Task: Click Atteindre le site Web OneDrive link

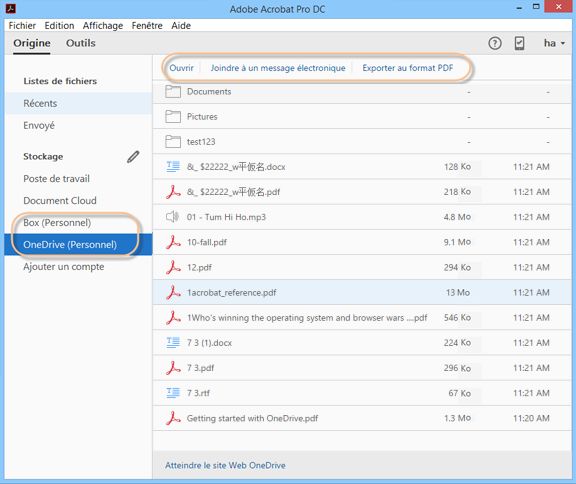Action: pyautogui.click(x=225, y=465)
